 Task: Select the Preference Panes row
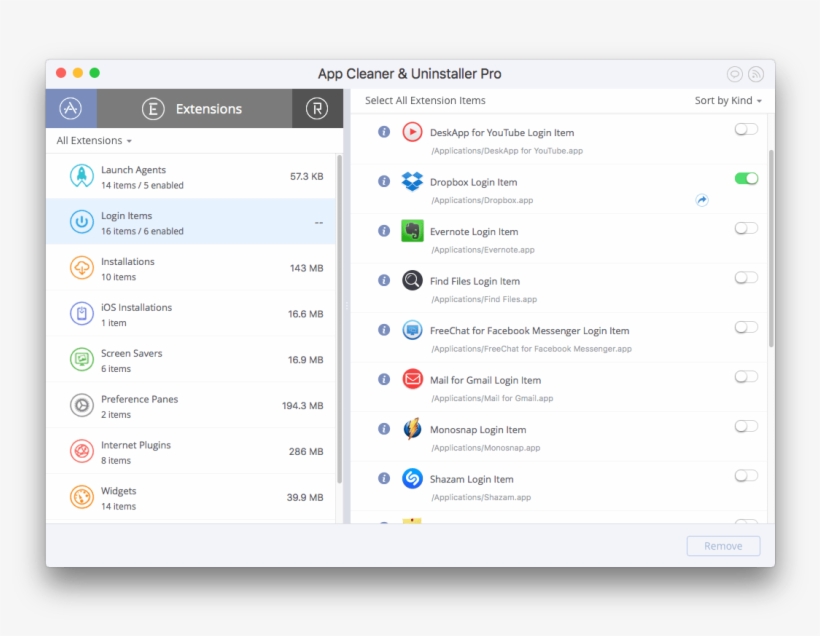click(191, 405)
